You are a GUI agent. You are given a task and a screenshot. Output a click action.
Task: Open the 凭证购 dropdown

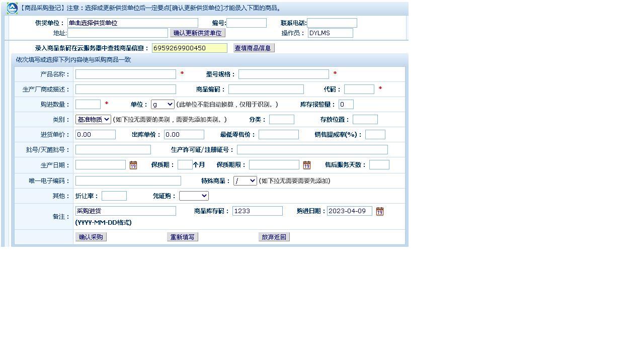pos(194,196)
